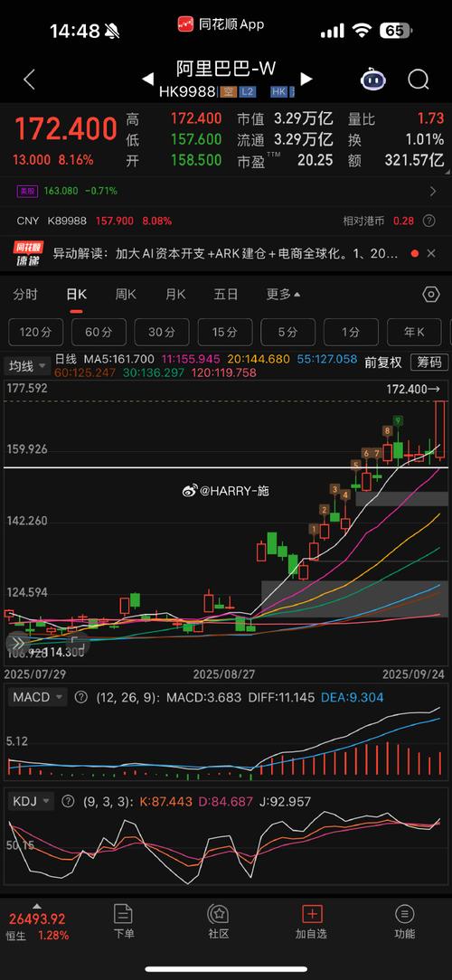The width and height of the screenshot is (452, 980).
Task: Expand the 美股 quote row chevron
Action: [433, 192]
